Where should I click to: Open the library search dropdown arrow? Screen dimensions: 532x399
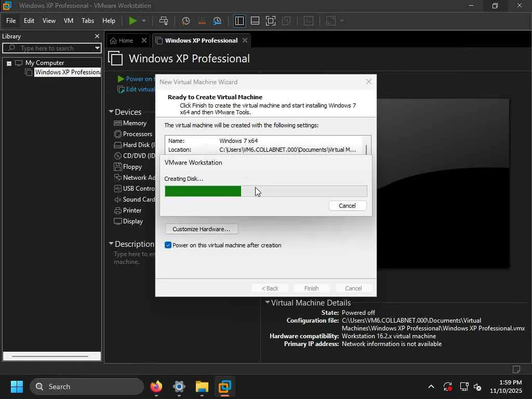[x=97, y=48]
